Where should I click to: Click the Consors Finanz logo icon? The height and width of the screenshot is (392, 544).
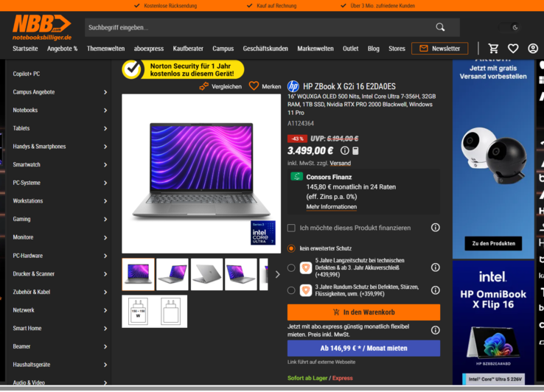click(x=296, y=177)
